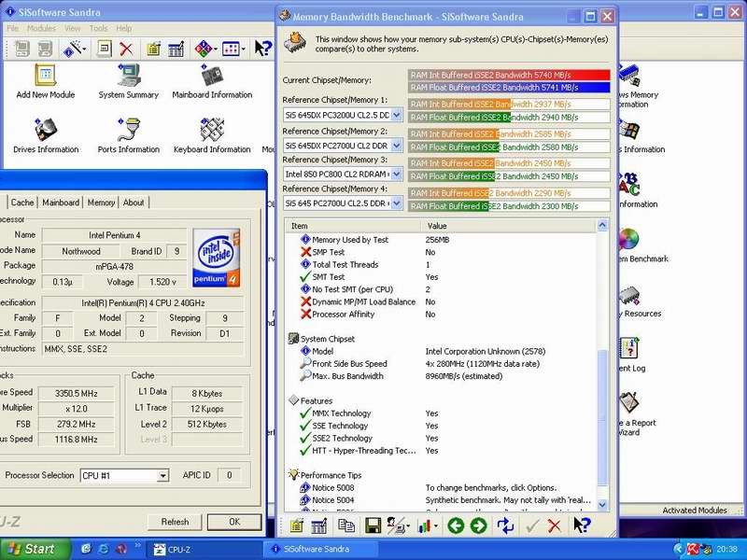Open the Drives Information module

[x=46, y=136]
